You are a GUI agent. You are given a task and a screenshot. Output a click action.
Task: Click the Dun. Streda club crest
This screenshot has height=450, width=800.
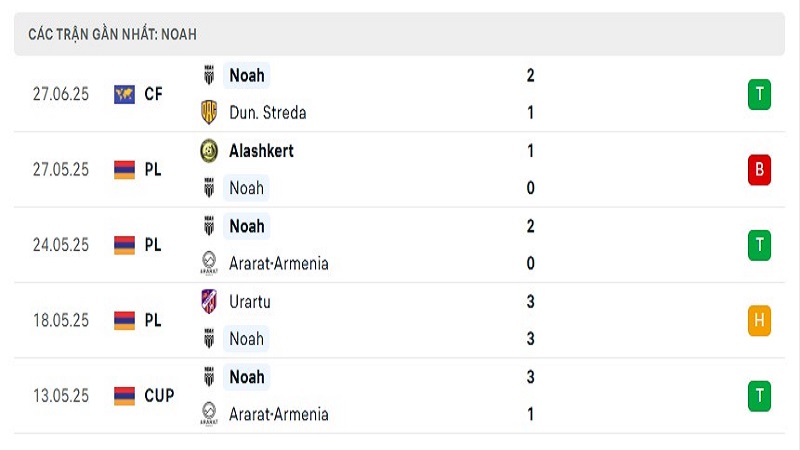click(209, 112)
